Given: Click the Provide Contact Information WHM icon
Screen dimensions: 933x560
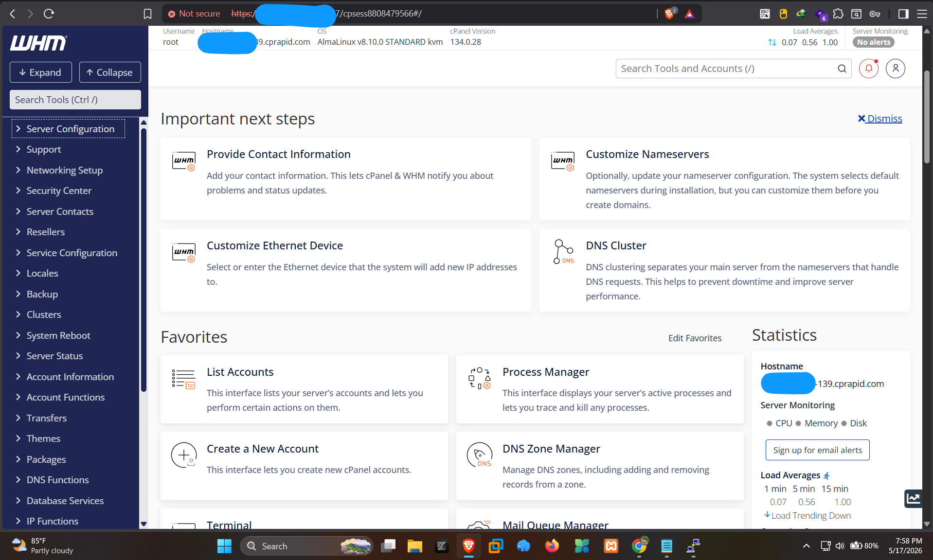Looking at the screenshot, I should coord(184,161).
